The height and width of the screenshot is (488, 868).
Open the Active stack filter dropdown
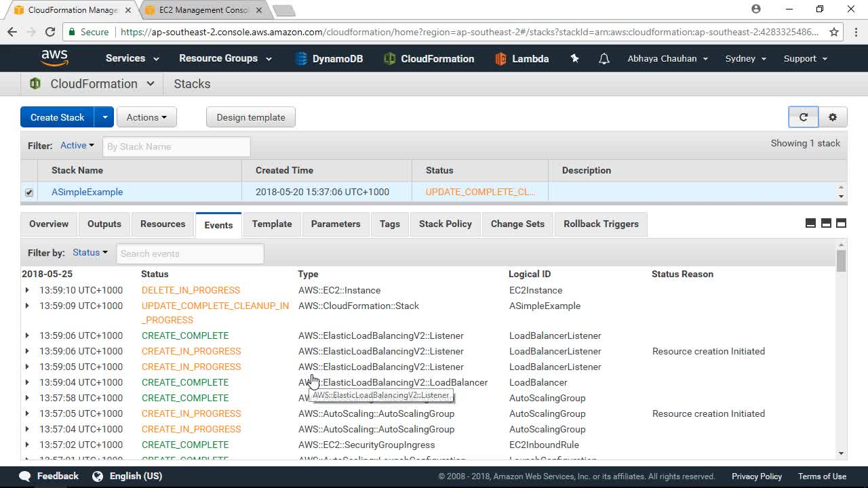(77, 145)
